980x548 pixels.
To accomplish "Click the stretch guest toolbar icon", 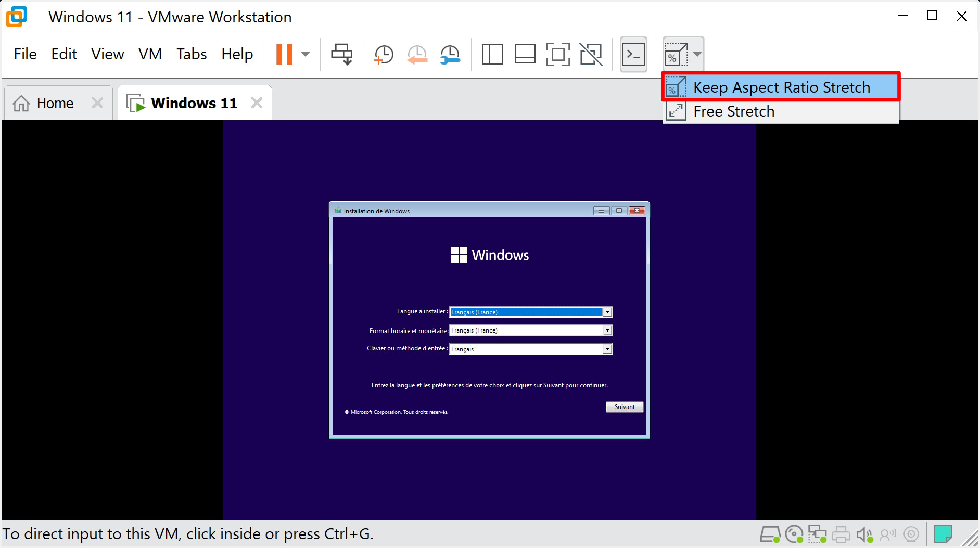I will 676,54.
